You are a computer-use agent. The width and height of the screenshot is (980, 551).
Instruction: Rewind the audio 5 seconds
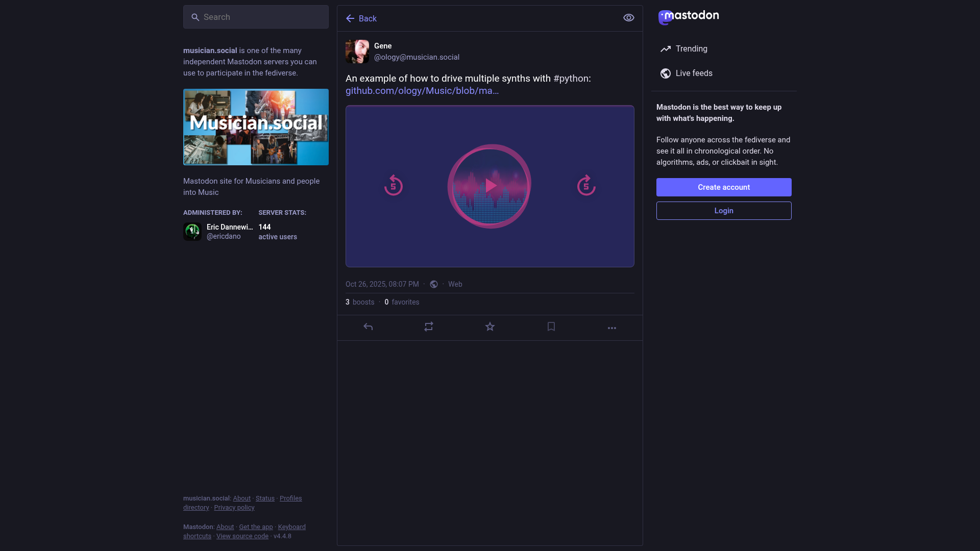pyautogui.click(x=394, y=186)
